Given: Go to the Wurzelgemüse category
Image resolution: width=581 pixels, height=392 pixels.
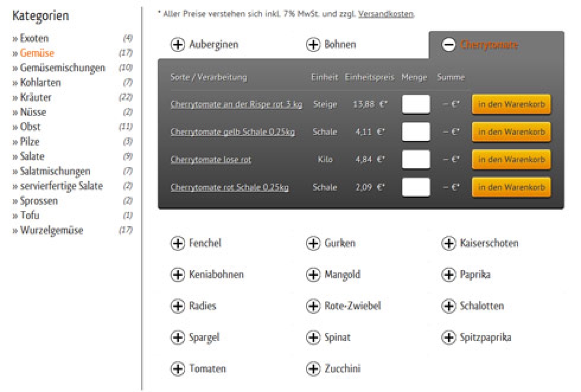Looking at the screenshot, I should point(51,231).
